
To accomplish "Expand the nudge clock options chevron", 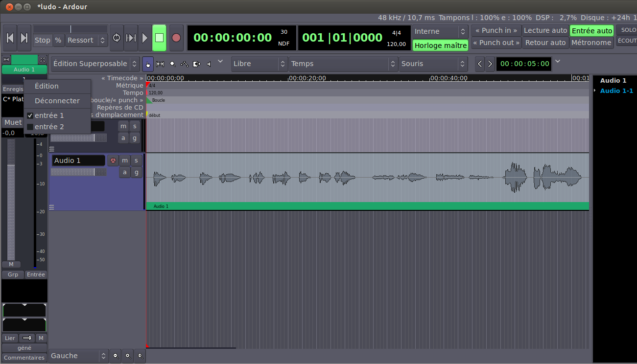I will (x=558, y=61).
